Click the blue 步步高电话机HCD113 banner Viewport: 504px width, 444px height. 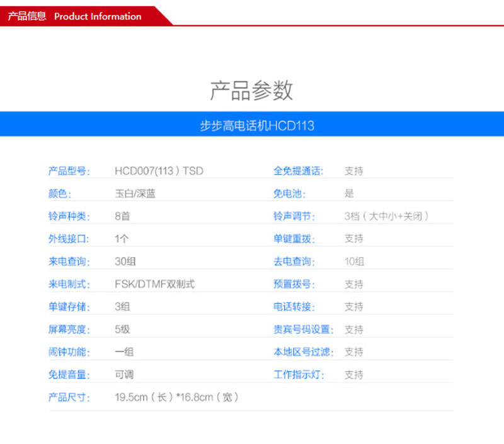252,124
